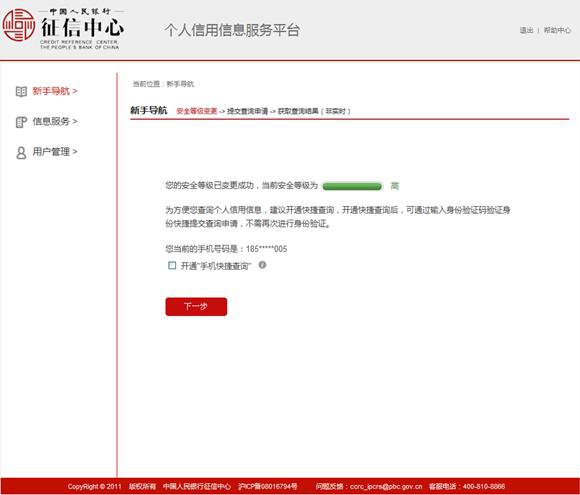This screenshot has height=495, width=580.
Task: Click the person icon beside 用户管理
Action: click(21, 152)
